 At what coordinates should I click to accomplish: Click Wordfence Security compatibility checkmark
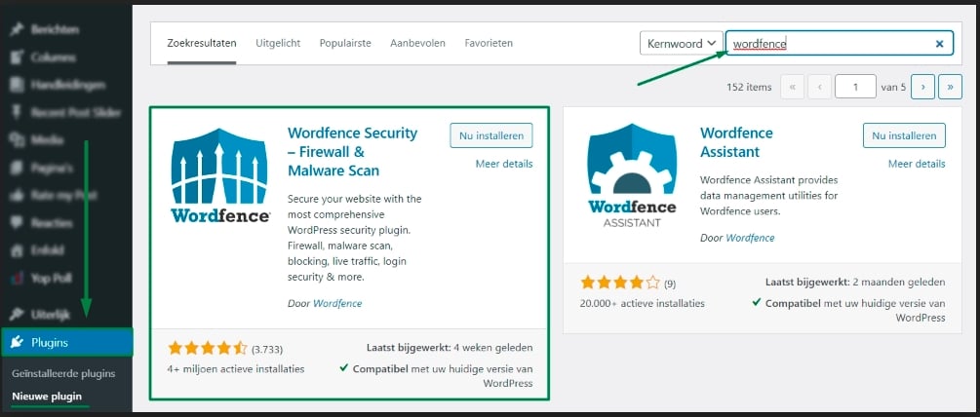[344, 368]
